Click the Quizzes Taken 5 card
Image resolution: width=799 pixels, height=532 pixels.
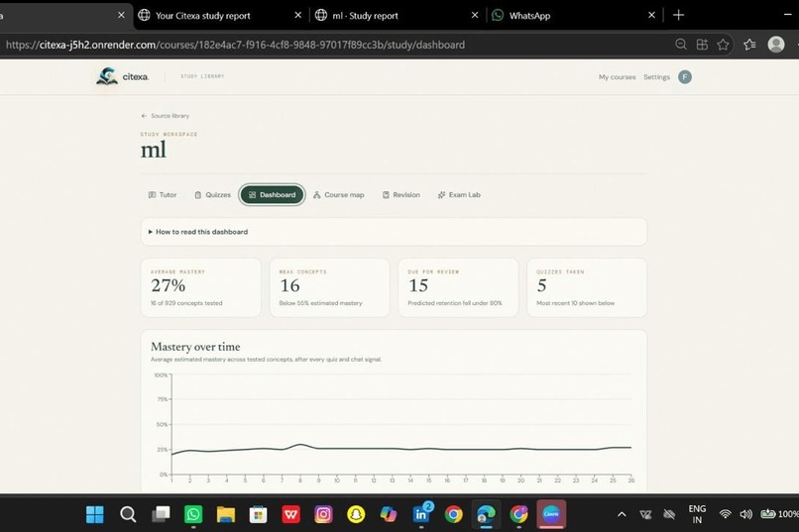click(587, 287)
